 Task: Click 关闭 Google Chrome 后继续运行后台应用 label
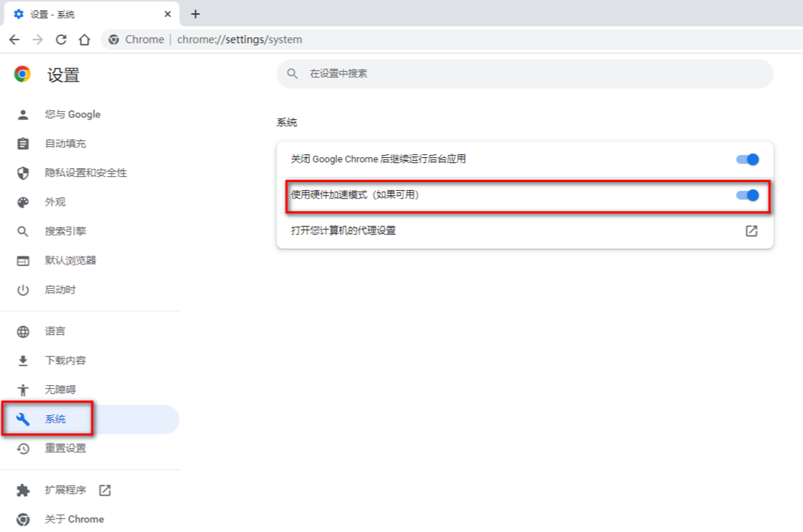pos(378,159)
